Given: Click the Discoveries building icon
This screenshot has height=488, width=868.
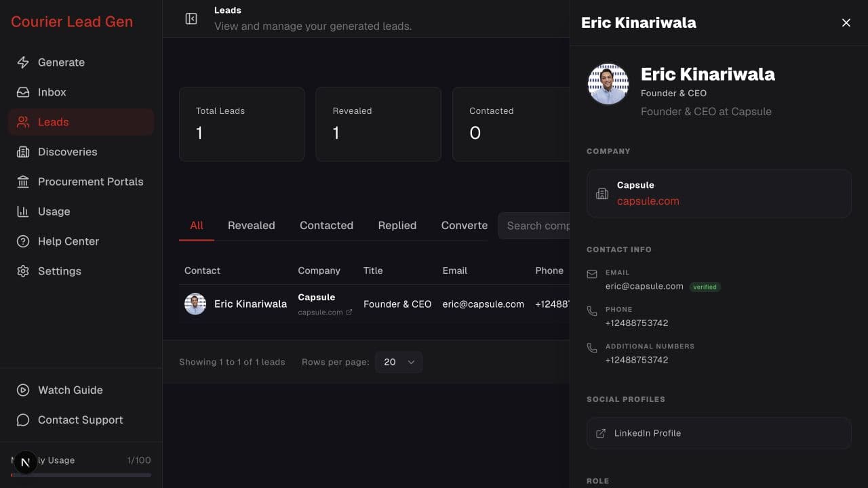Looking at the screenshot, I should click(23, 152).
